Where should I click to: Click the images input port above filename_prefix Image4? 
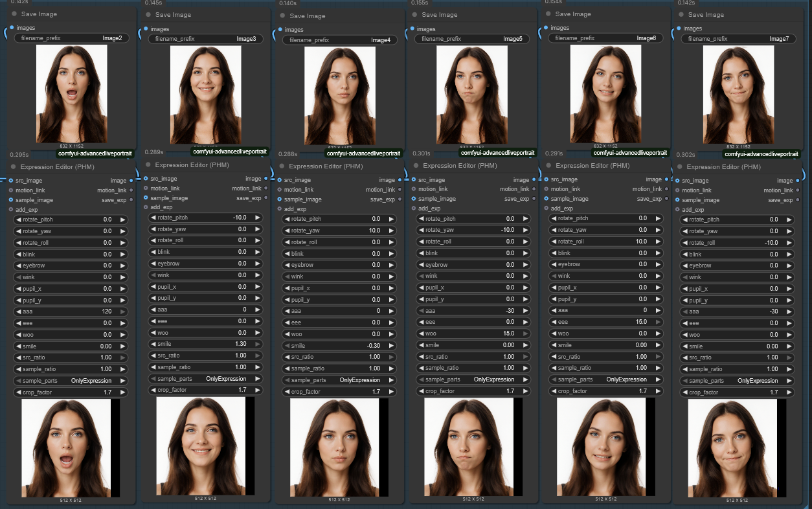(280, 29)
